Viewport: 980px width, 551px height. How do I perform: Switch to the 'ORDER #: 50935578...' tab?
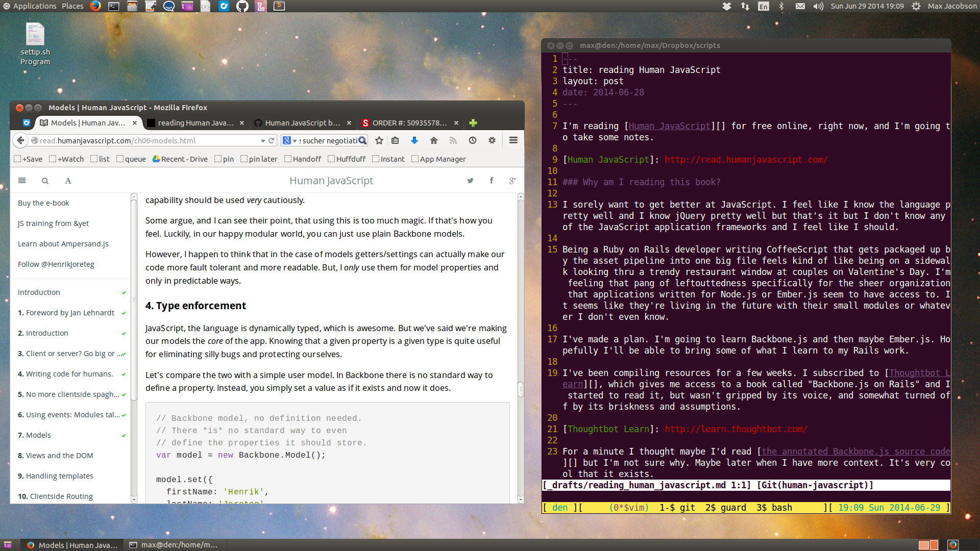click(x=410, y=123)
